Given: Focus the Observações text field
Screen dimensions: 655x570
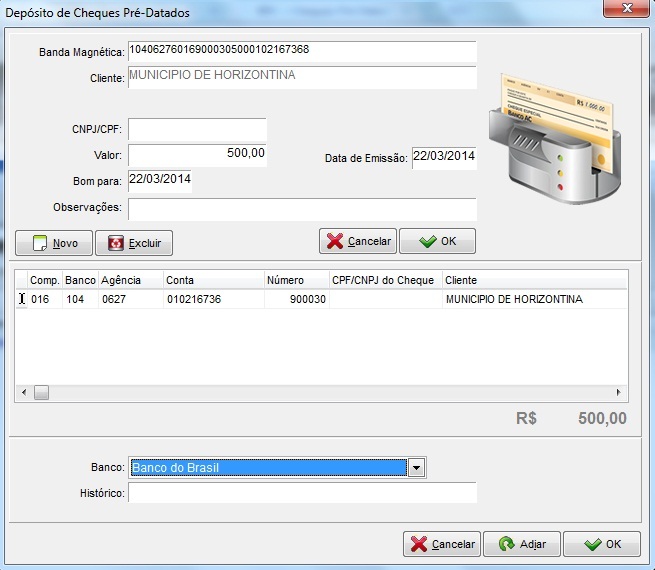Looking at the screenshot, I should point(302,208).
